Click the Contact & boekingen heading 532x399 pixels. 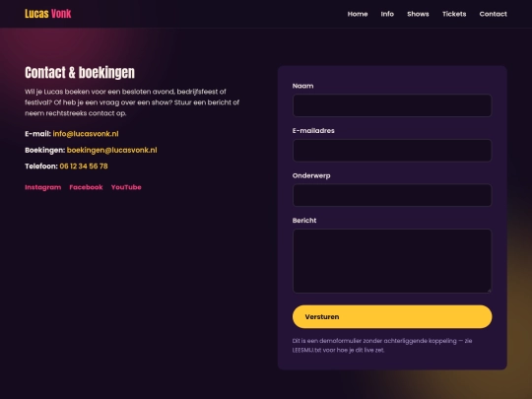(x=80, y=73)
